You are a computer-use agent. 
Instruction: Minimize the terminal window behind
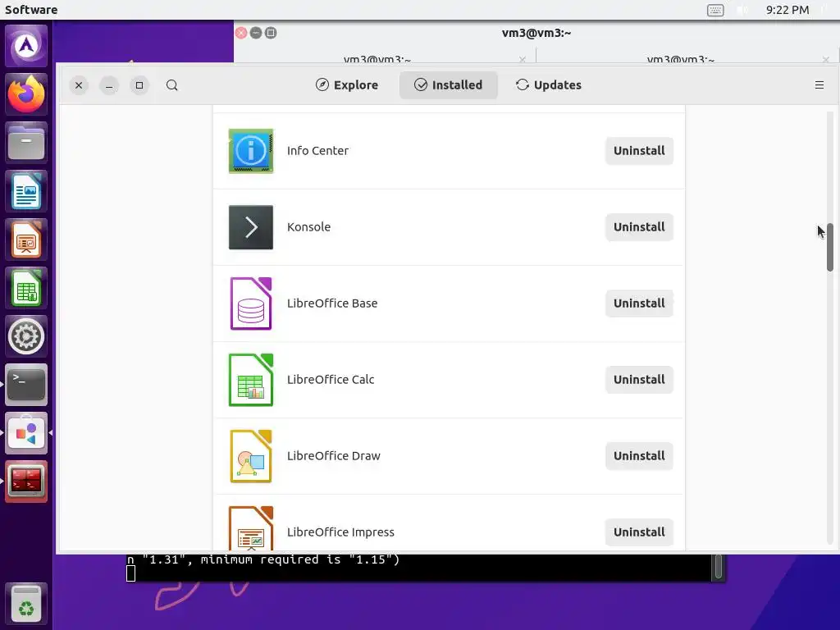coord(256,33)
